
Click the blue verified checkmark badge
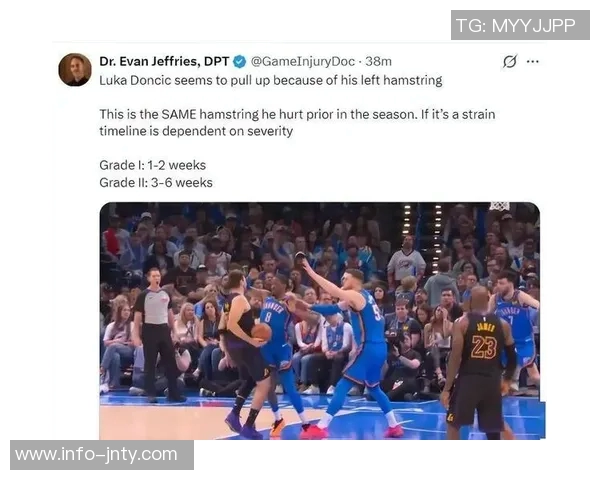tap(240, 61)
